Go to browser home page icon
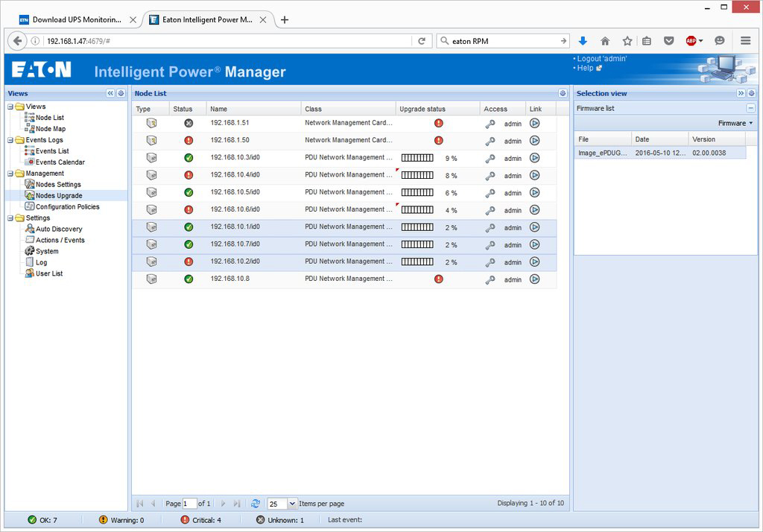 pyautogui.click(x=605, y=41)
